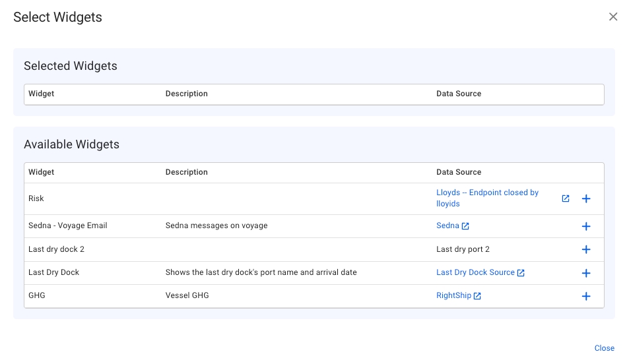Select the GHG widget row name

click(x=37, y=295)
